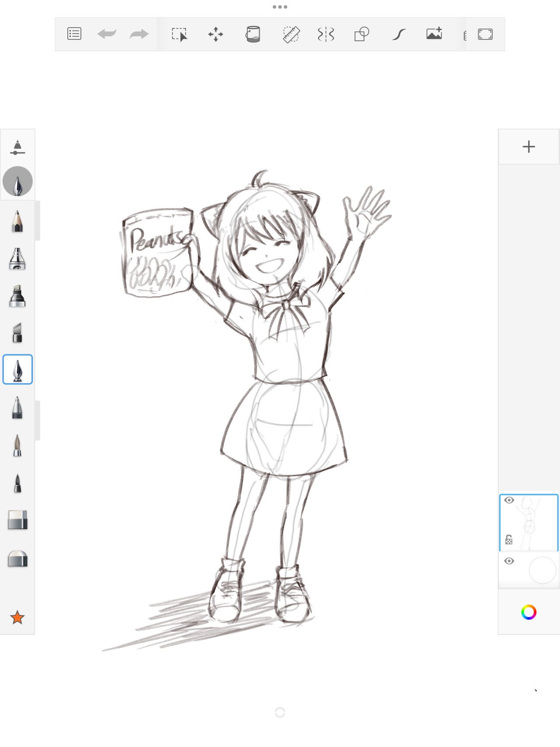
Task: Change the background layer color circle
Action: click(542, 570)
